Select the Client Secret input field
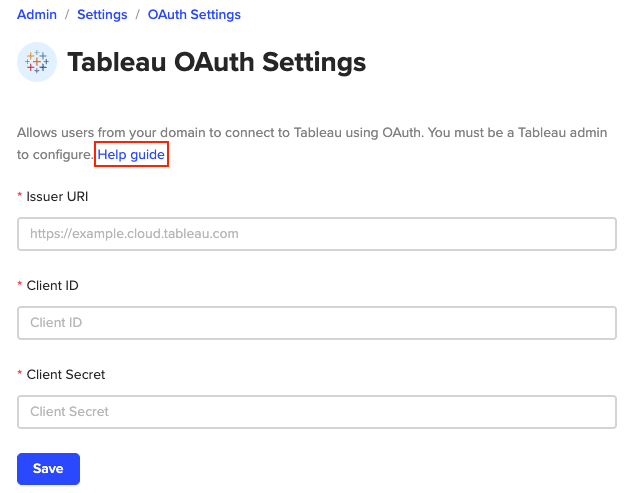The image size is (625, 493). click(316, 411)
